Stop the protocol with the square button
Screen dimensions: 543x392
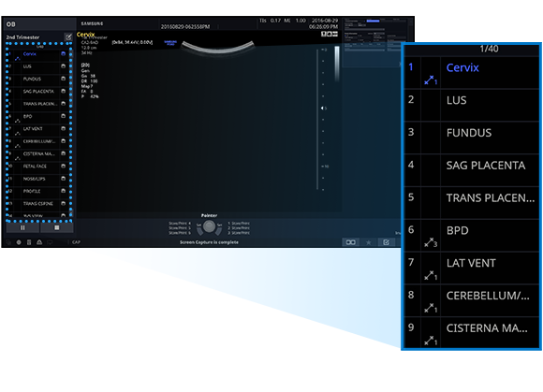coord(57,227)
